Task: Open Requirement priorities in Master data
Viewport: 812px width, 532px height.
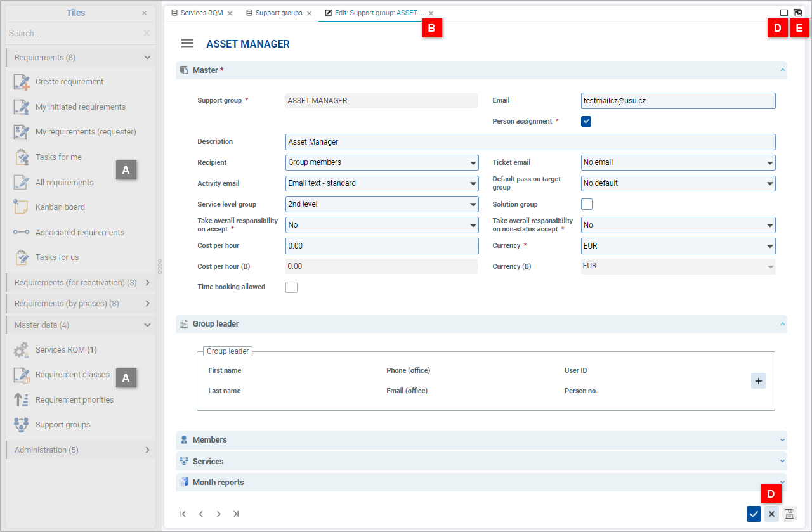Action: point(74,400)
